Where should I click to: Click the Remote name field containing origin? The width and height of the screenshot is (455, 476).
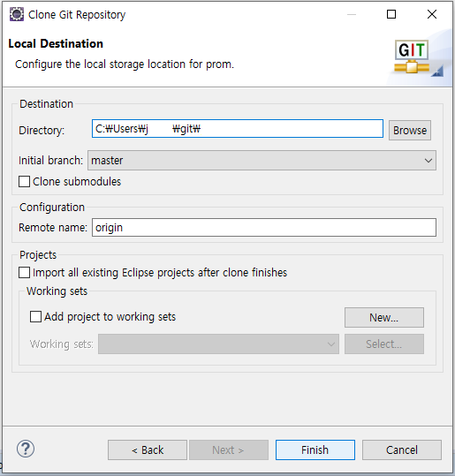pos(264,227)
